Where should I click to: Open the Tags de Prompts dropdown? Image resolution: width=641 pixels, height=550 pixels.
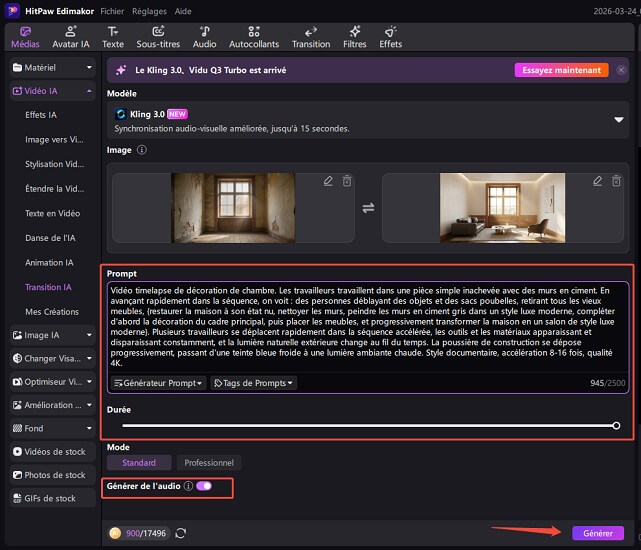pos(254,383)
